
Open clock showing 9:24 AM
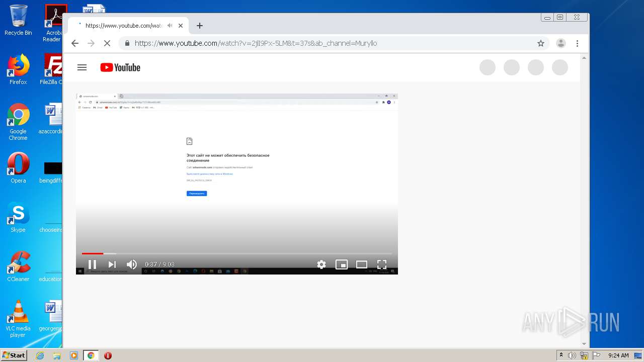point(618,355)
